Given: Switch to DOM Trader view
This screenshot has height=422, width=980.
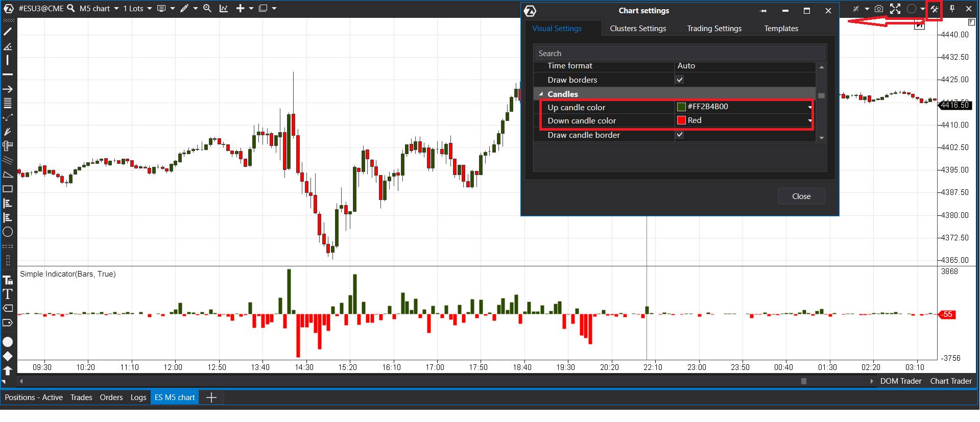Looking at the screenshot, I should coord(901,381).
